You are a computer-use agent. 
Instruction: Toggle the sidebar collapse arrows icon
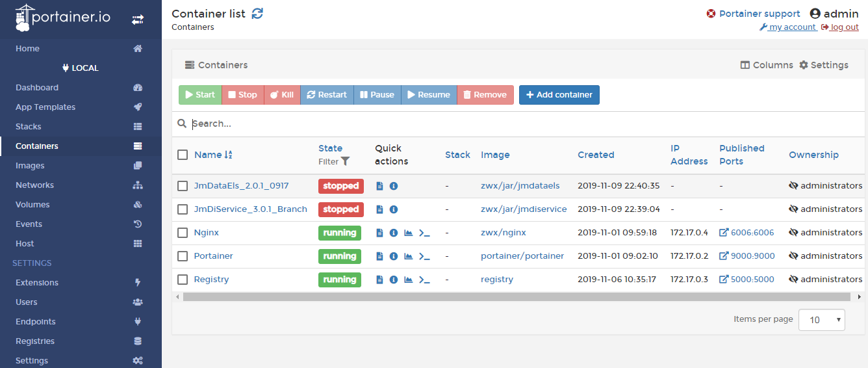138,20
